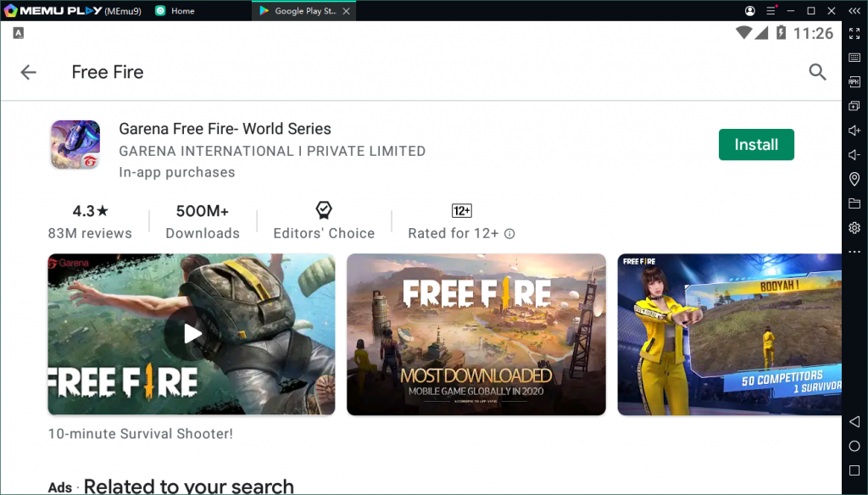Open the virtual location tool
Image resolution: width=868 pixels, height=495 pixels.
click(x=854, y=179)
